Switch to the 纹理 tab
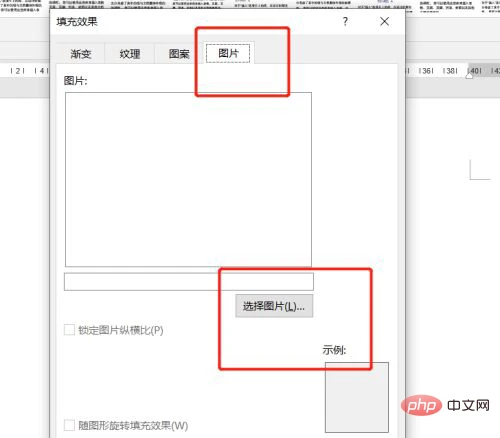 click(x=130, y=54)
